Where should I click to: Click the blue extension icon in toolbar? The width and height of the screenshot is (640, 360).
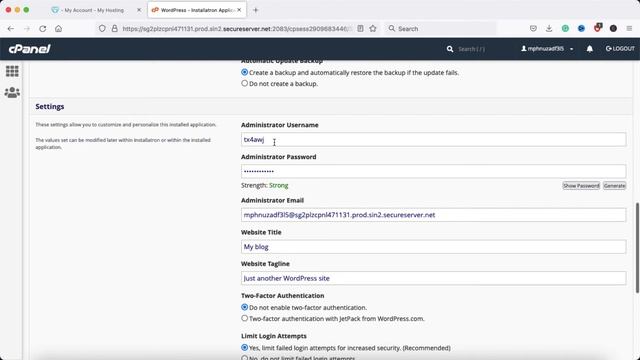point(581,29)
